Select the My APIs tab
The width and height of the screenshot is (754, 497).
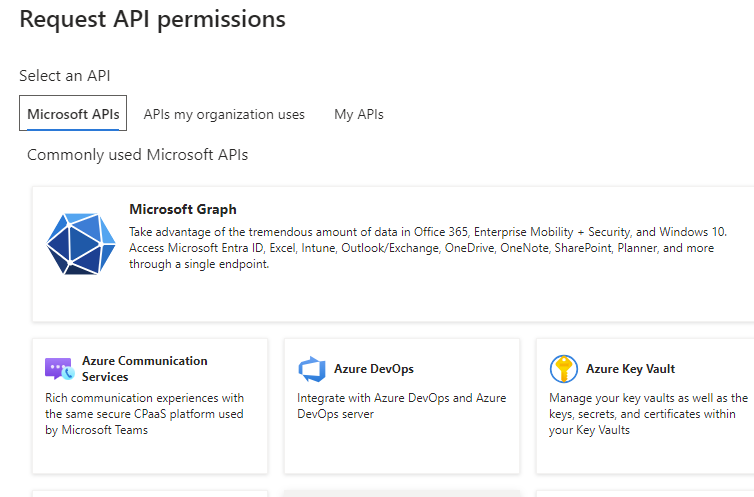click(358, 114)
